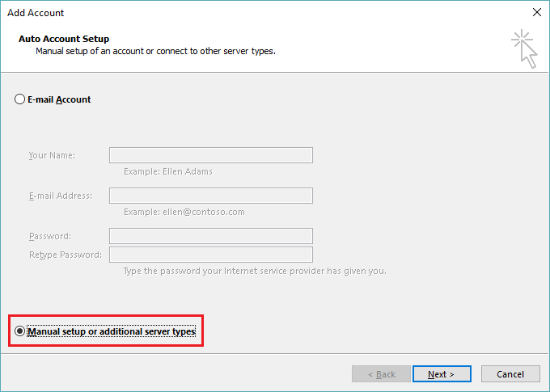Click the Internet service provider password hint
The image size is (550, 392).
tap(255, 271)
